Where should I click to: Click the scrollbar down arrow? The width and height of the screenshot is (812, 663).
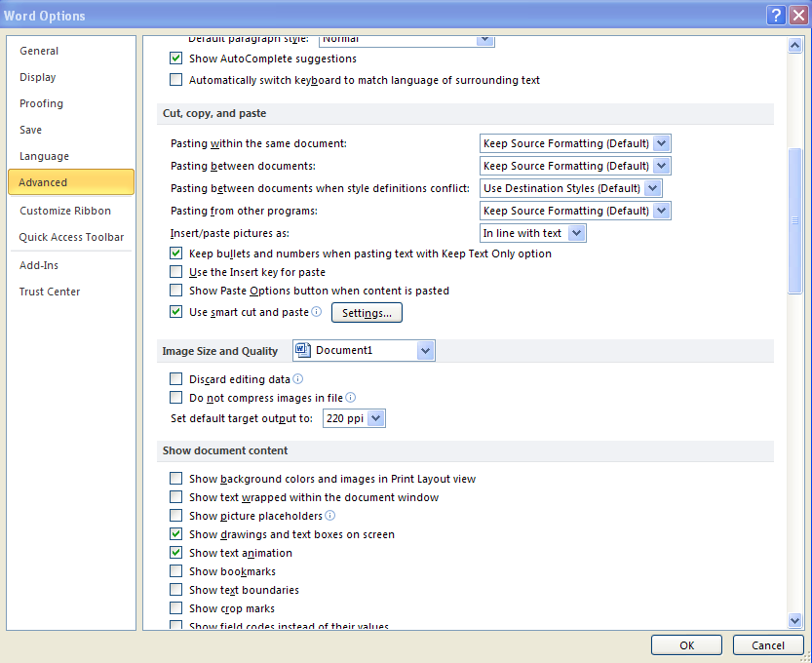794,620
